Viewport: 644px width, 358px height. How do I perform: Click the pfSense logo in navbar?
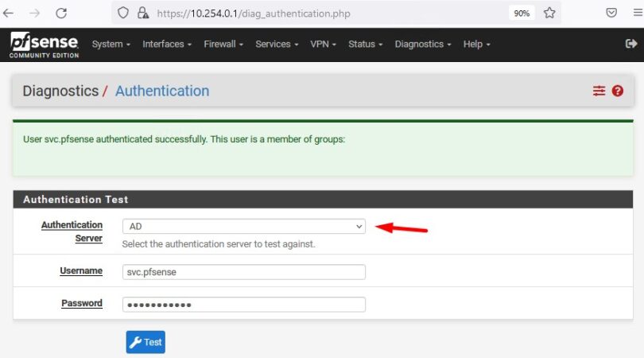(43, 45)
